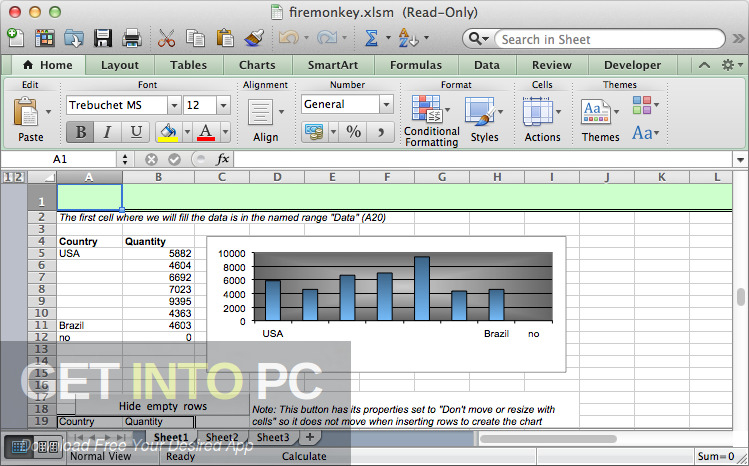Switch to Page Layout view button
Viewport: 749px width, 466px height.
48,447
